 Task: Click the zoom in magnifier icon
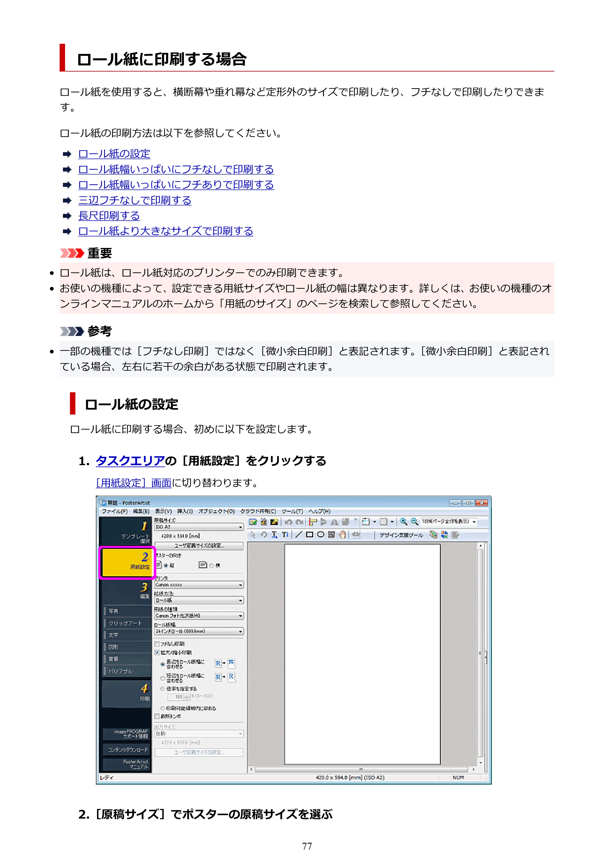(x=404, y=521)
